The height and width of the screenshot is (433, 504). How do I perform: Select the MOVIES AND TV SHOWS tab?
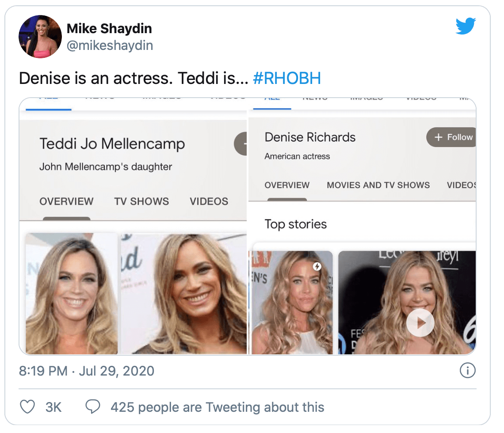click(378, 185)
